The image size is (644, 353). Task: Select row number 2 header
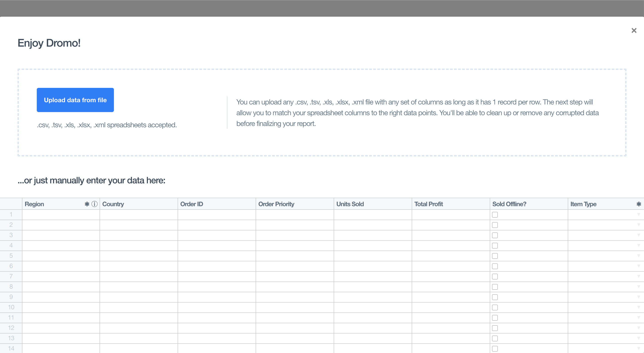pyautogui.click(x=11, y=225)
